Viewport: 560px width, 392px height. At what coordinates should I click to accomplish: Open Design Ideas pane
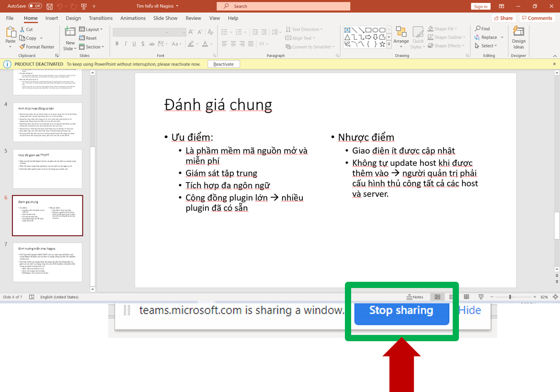pyautogui.click(x=518, y=37)
